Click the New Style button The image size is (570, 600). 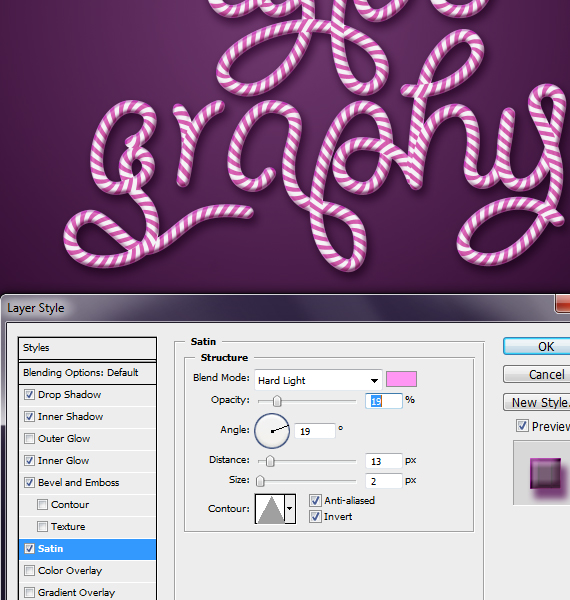coord(537,402)
